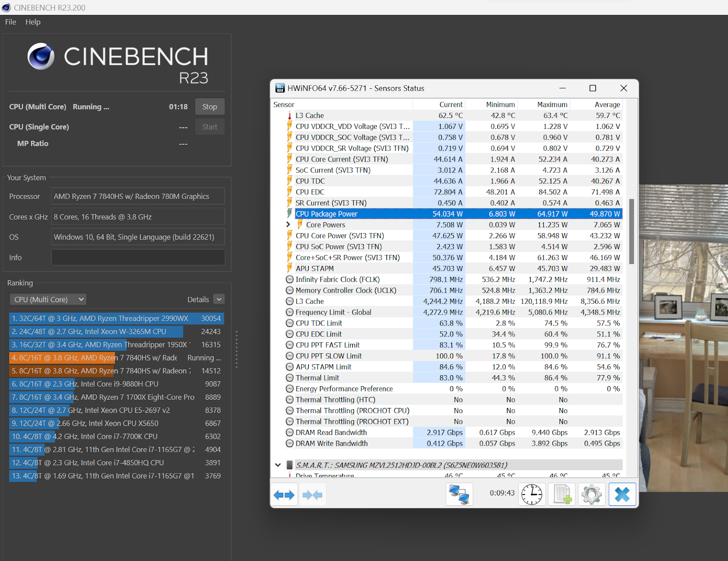Sort by the Current column header
728x561 pixels.
(439, 105)
